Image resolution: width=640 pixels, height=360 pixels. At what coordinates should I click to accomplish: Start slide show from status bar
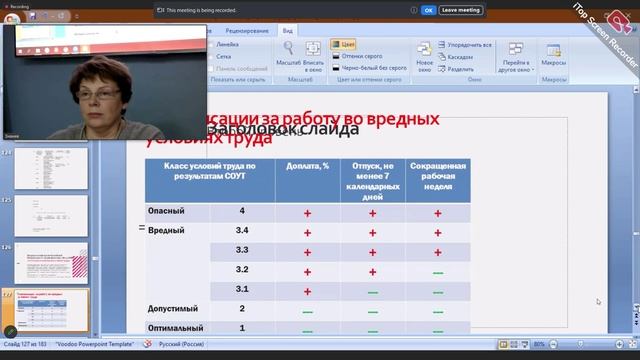(x=524, y=344)
